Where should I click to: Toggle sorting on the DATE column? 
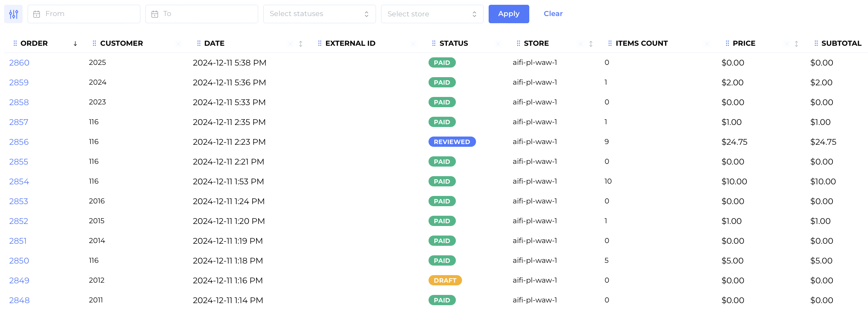(300, 44)
